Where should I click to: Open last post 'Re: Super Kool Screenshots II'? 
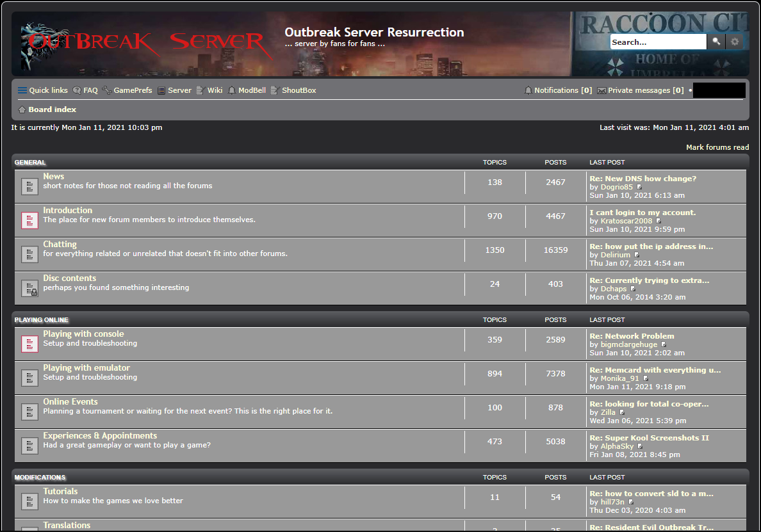(x=650, y=439)
